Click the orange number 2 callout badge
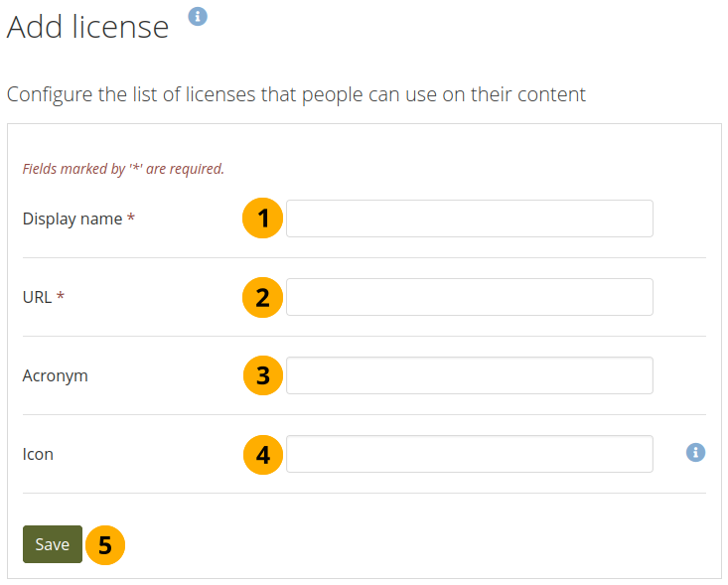This screenshot has width=728, height=585. pyautogui.click(x=263, y=297)
